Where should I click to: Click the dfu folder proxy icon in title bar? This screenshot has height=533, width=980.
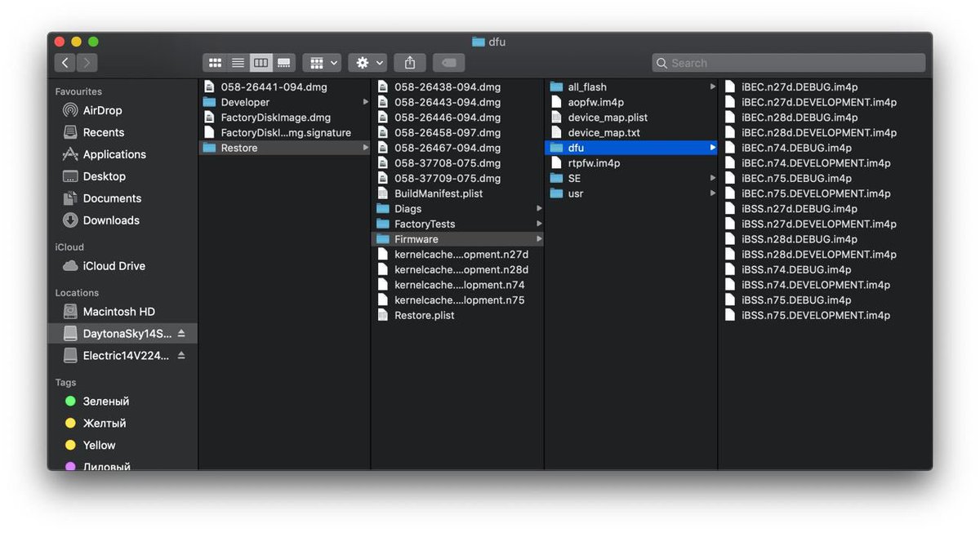479,42
